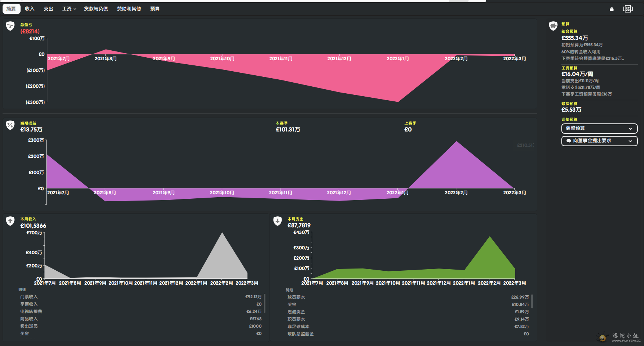Viewport: 644px width, 346px height.
Task: Click the lock icon in the top bar
Action: 611,9
